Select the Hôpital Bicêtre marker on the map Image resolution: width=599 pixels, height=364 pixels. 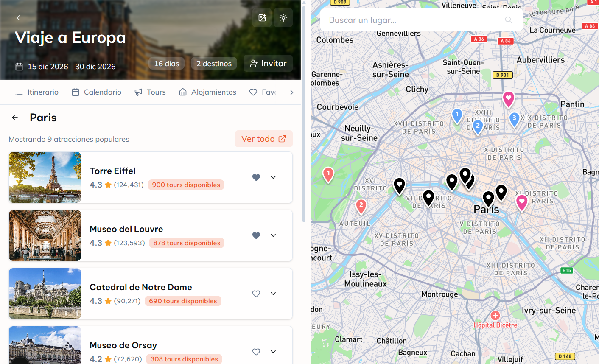click(x=496, y=315)
